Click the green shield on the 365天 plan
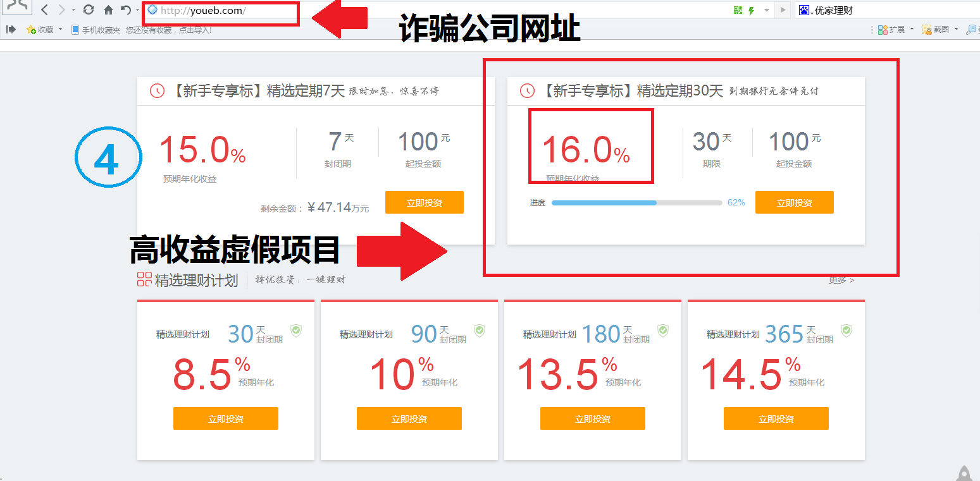The width and height of the screenshot is (980, 481). coord(847,330)
